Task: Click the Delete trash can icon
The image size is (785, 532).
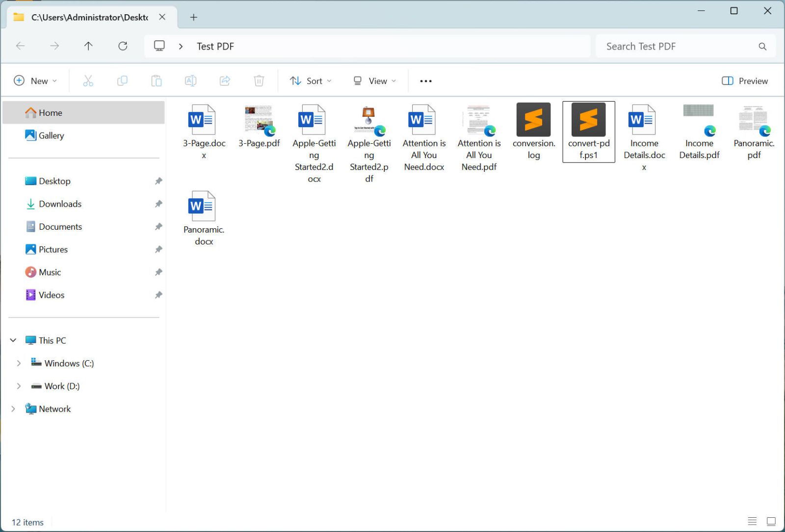Action: coord(259,81)
